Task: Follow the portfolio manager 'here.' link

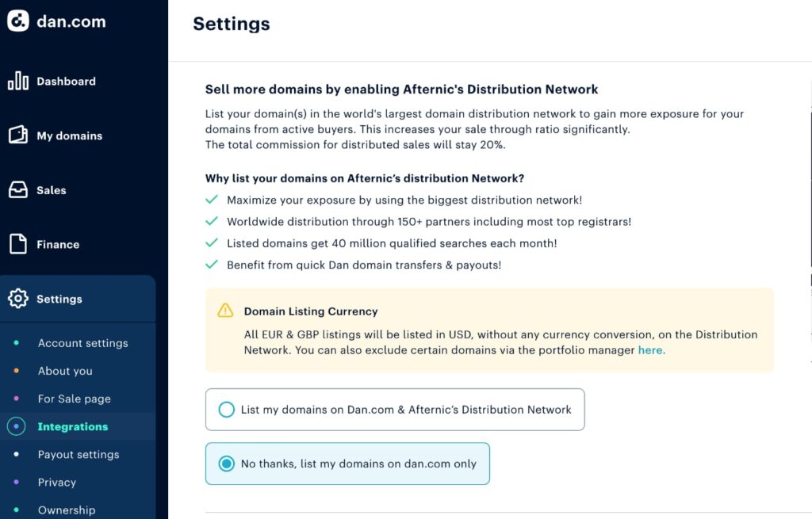Action: coord(652,350)
